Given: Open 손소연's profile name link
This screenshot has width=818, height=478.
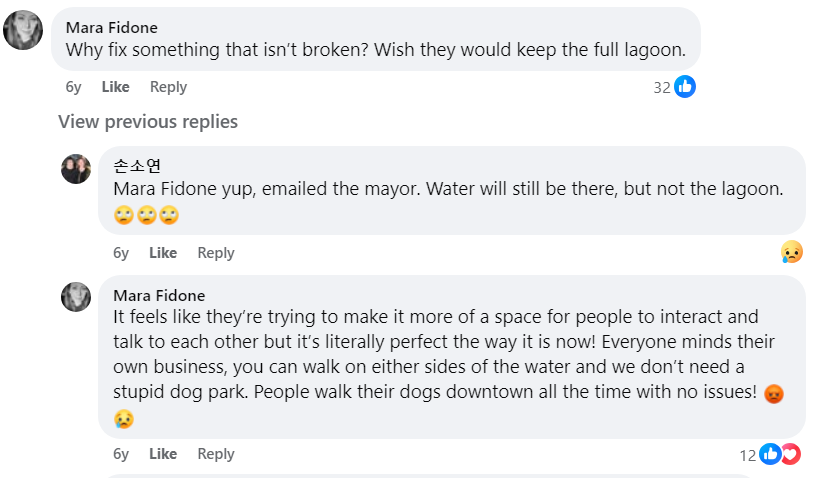Looking at the screenshot, I should 137,166.
